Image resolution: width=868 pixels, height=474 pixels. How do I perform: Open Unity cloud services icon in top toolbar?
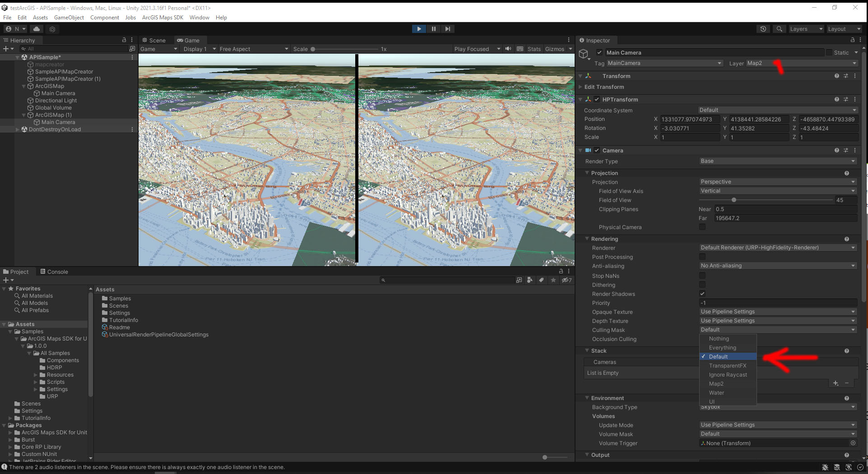coord(36,28)
